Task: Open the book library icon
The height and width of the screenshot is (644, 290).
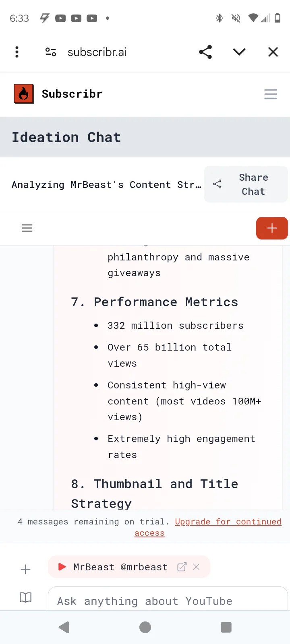Action: [x=25, y=597]
